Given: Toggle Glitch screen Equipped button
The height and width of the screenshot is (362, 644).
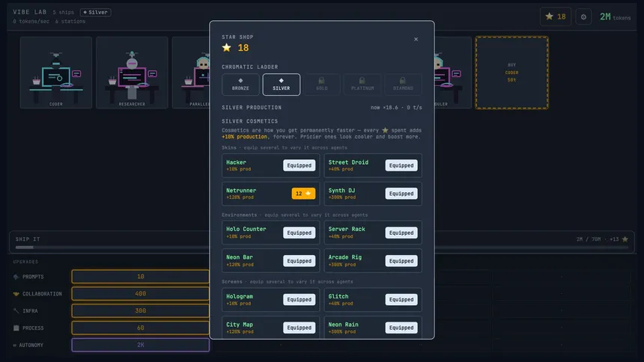Looking at the screenshot, I should (x=401, y=300).
